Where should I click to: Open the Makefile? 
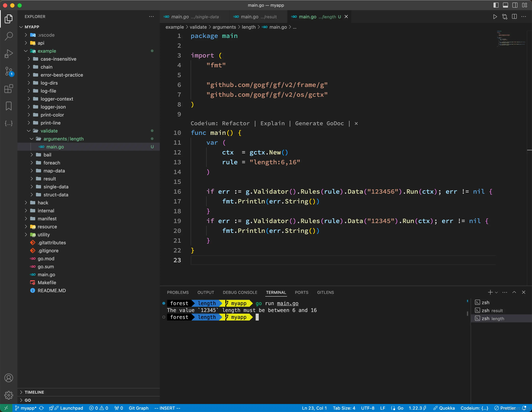click(x=89, y=282)
